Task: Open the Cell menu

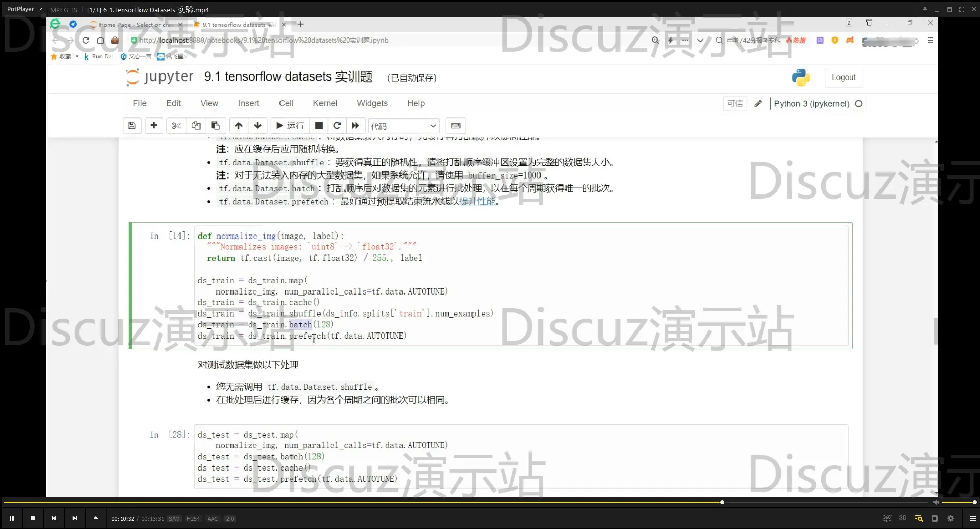Action: pos(286,103)
